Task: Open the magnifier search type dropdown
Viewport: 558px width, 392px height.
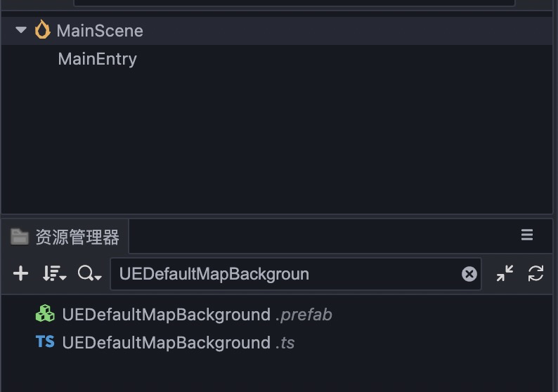Action: point(90,273)
